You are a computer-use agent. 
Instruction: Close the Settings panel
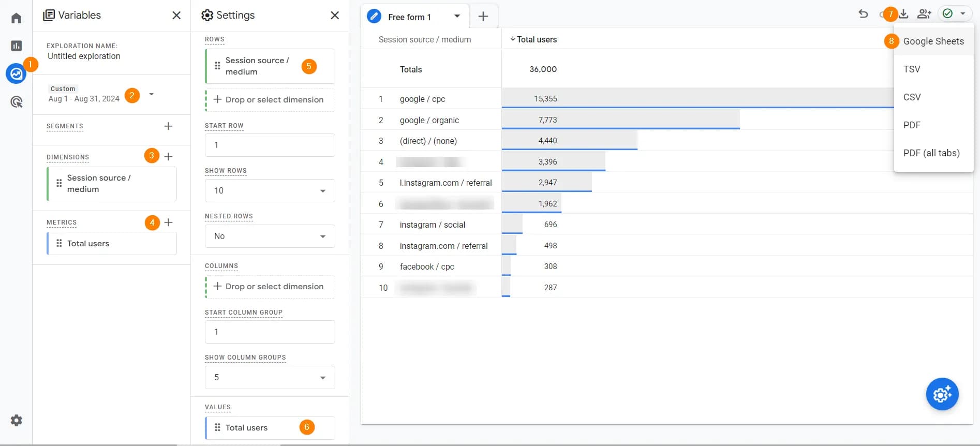point(335,16)
